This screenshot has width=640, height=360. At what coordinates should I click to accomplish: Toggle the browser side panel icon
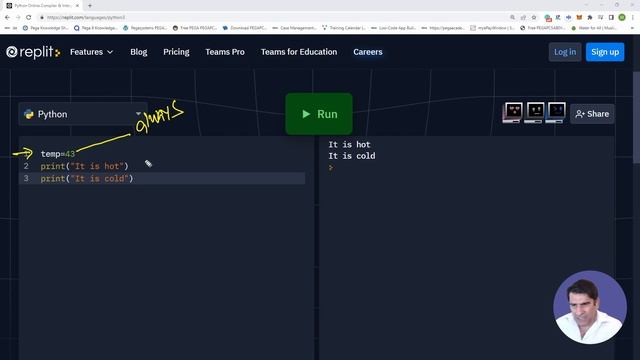click(x=611, y=18)
